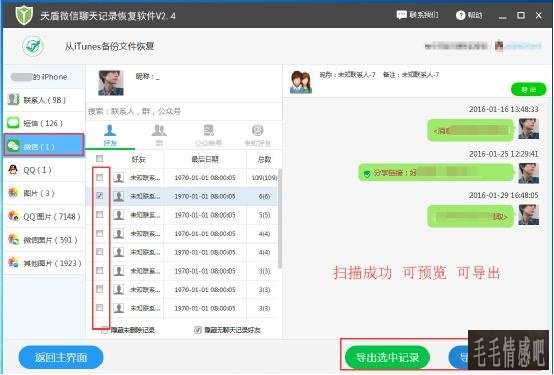
Task: Click small green 导出 button in chat header
Action: pos(528,89)
